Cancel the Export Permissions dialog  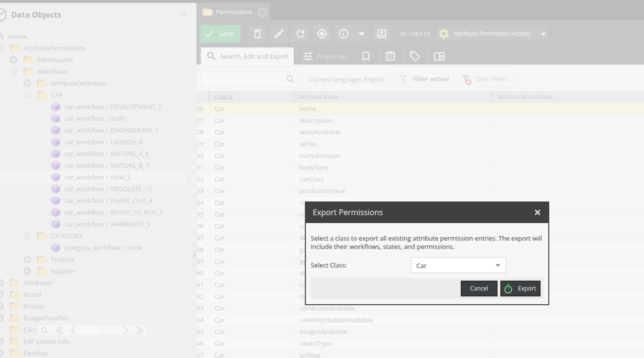[x=479, y=289]
